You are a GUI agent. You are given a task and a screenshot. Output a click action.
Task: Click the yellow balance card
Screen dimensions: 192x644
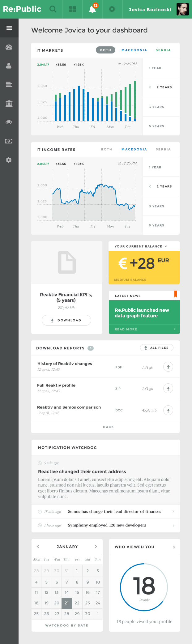[144, 263]
